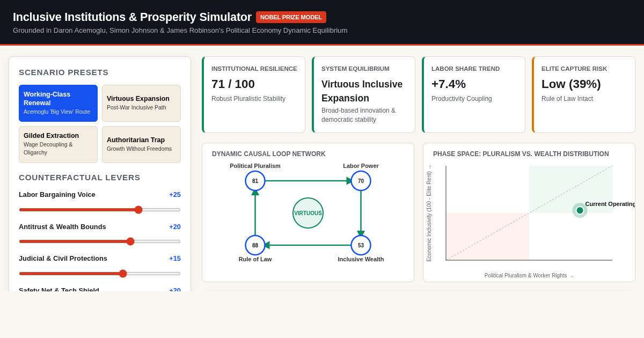The width and height of the screenshot is (644, 338).
Task: Open the Institutional Resilience metric card
Action: point(253,94)
